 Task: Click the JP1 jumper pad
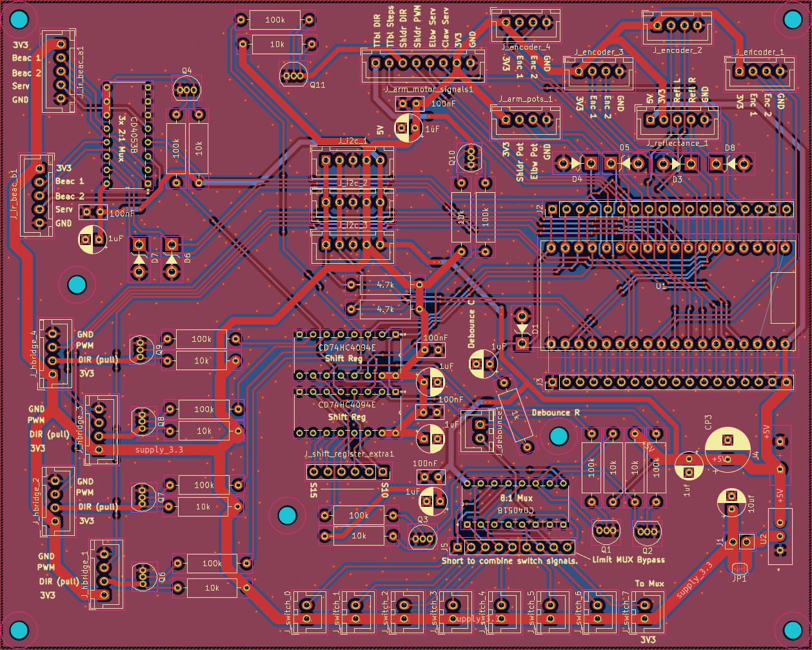[x=739, y=569]
